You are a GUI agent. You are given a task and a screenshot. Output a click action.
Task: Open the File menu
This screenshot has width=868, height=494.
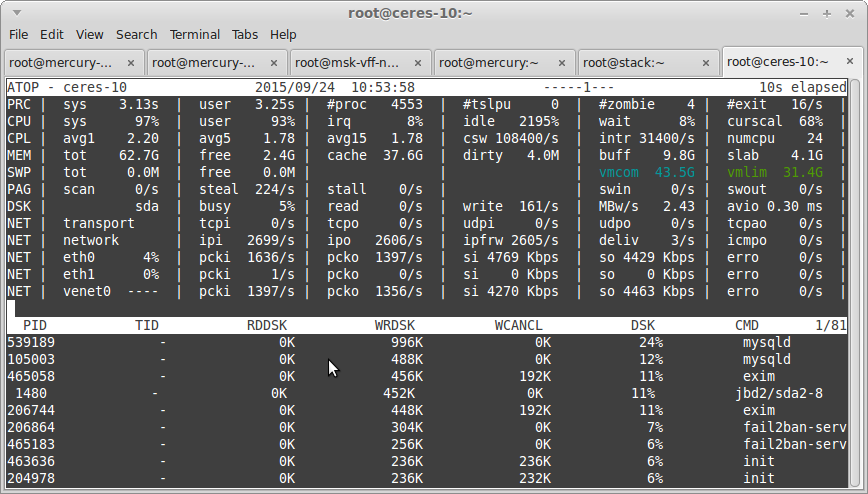[18, 34]
